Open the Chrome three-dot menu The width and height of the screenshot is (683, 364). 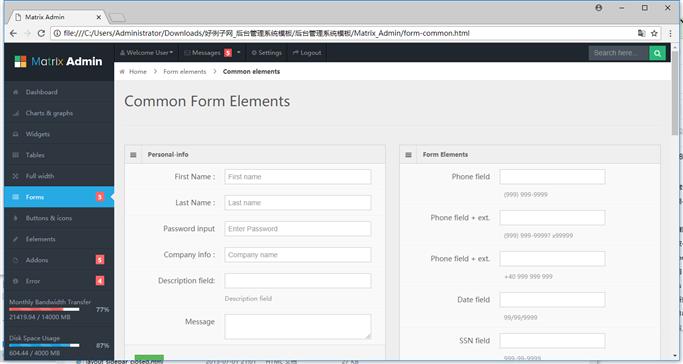click(670, 33)
